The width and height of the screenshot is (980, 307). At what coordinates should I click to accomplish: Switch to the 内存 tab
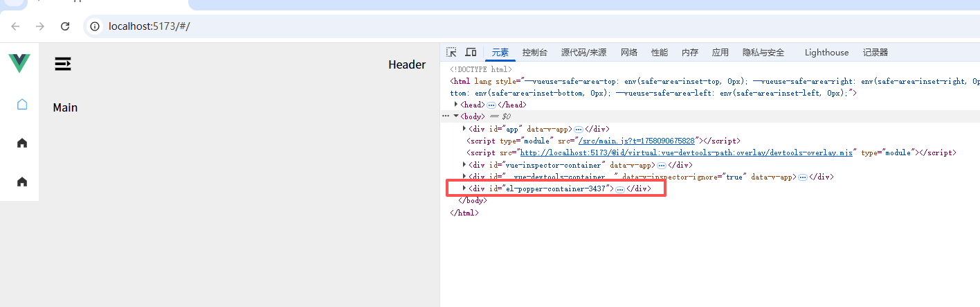click(690, 53)
